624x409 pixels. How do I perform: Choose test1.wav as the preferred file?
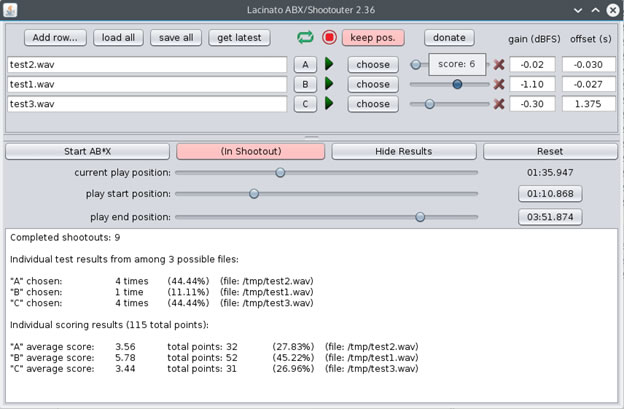pos(373,84)
